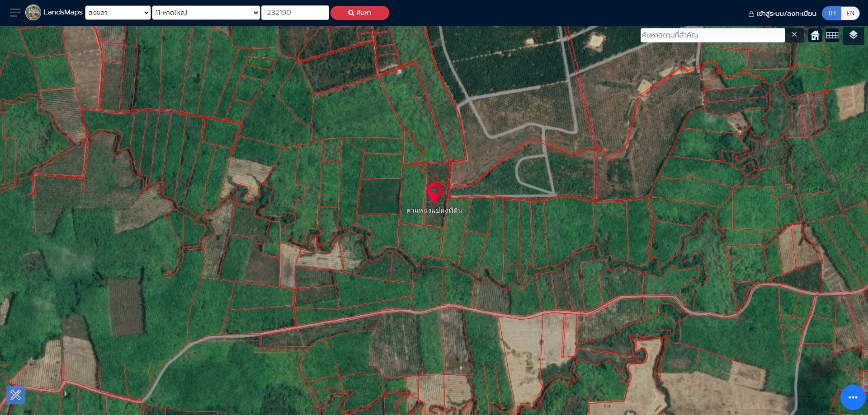Open the grid table icon
The width and height of the screenshot is (868, 415).
832,35
